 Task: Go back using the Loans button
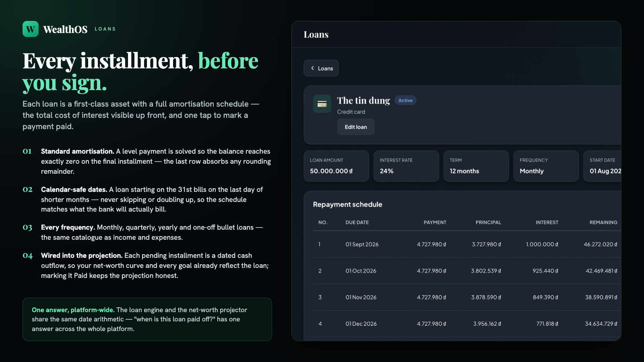tap(321, 68)
